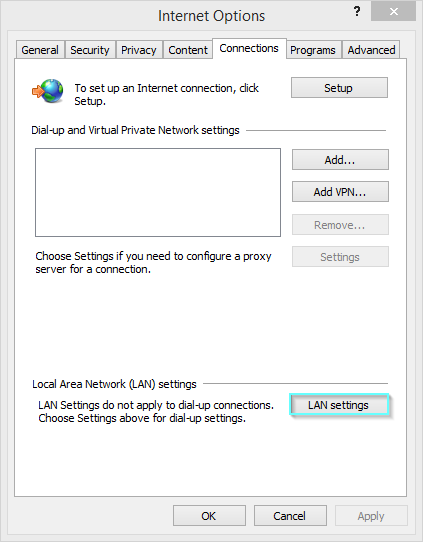Switch to the General tab
Viewport: 423px width, 542px height.
click(40, 50)
